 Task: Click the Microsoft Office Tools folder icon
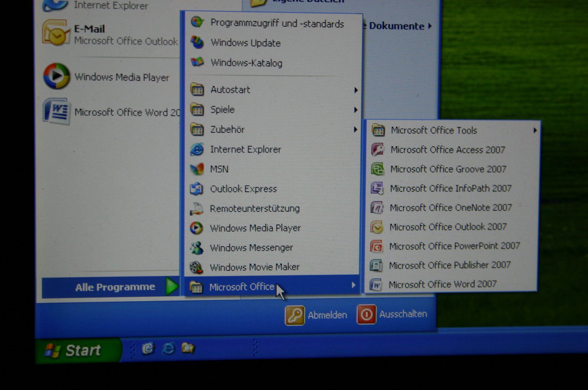[378, 130]
